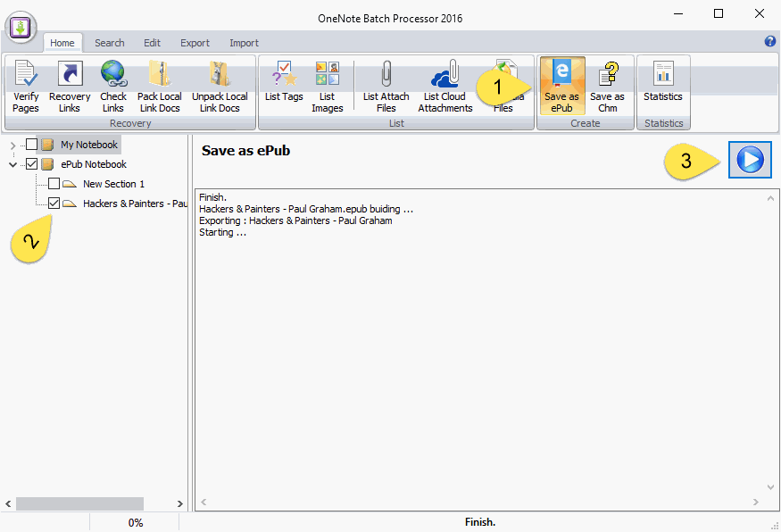
Task: Open the application menu button
Action: [x=21, y=28]
